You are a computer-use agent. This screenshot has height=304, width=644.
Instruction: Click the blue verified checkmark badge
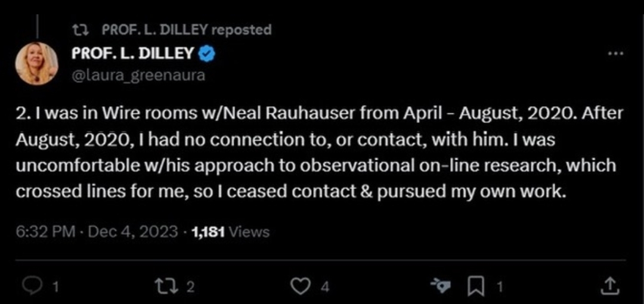pos(206,54)
